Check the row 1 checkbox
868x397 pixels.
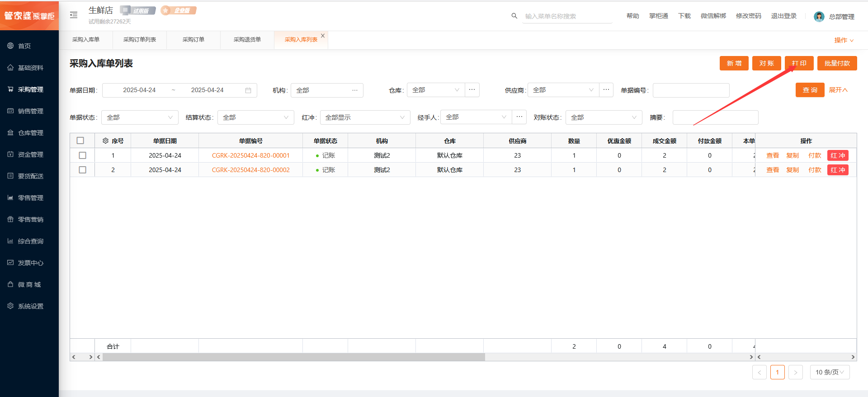pos(82,155)
